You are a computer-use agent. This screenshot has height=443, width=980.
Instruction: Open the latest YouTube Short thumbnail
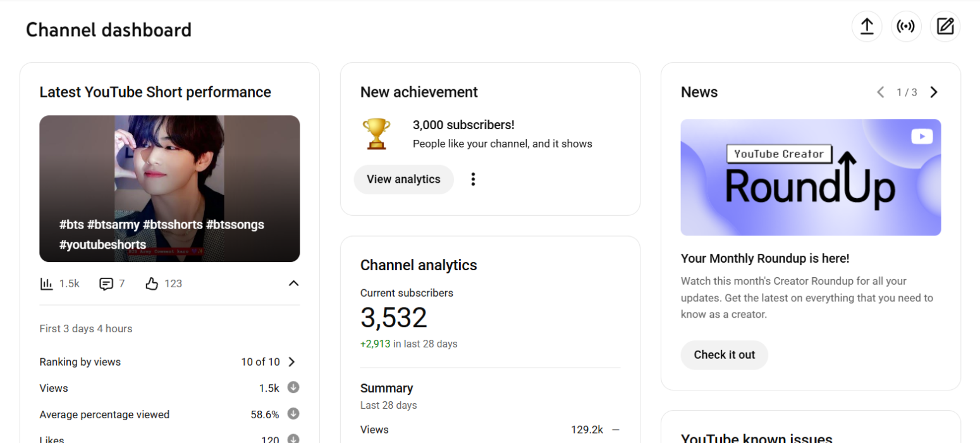click(169, 189)
